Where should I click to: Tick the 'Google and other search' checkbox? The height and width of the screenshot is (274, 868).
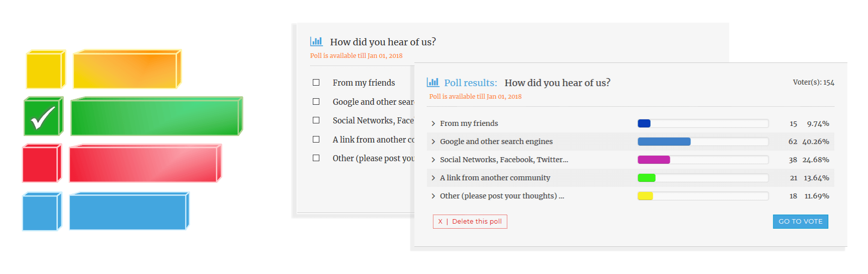coord(316,102)
